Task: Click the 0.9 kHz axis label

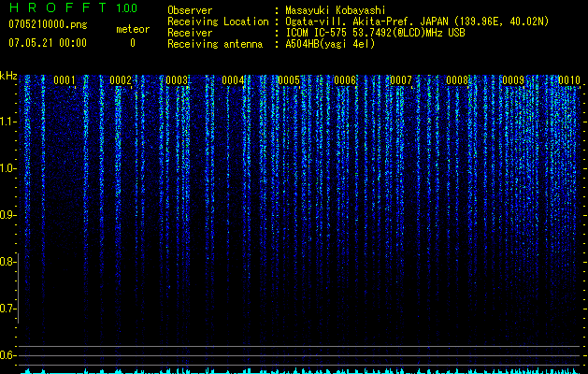Action: pyautogui.click(x=7, y=215)
